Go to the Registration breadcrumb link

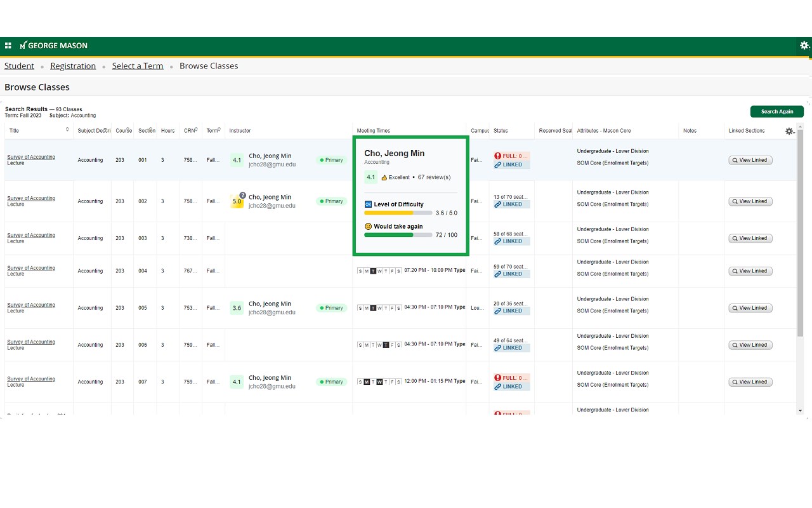tap(73, 66)
